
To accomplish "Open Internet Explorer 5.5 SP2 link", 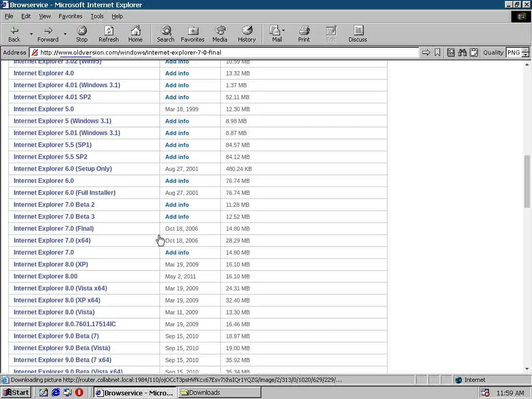I will (x=50, y=157).
